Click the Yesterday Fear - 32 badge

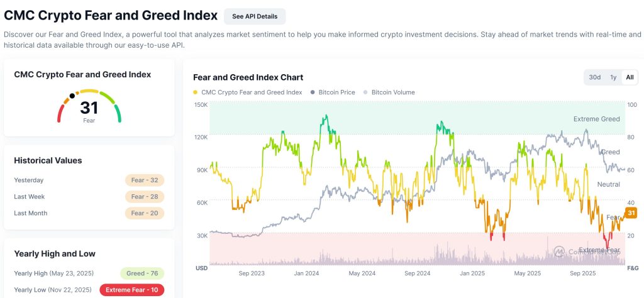pos(144,180)
